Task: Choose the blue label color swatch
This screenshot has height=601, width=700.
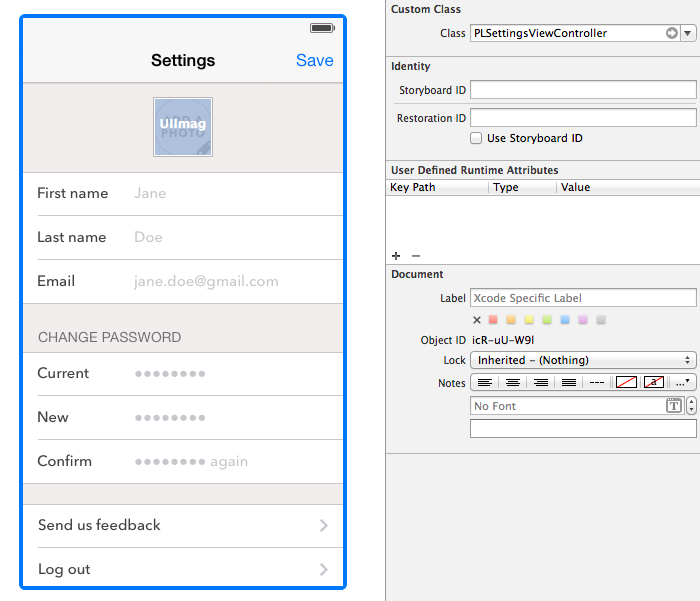Action: (565, 320)
